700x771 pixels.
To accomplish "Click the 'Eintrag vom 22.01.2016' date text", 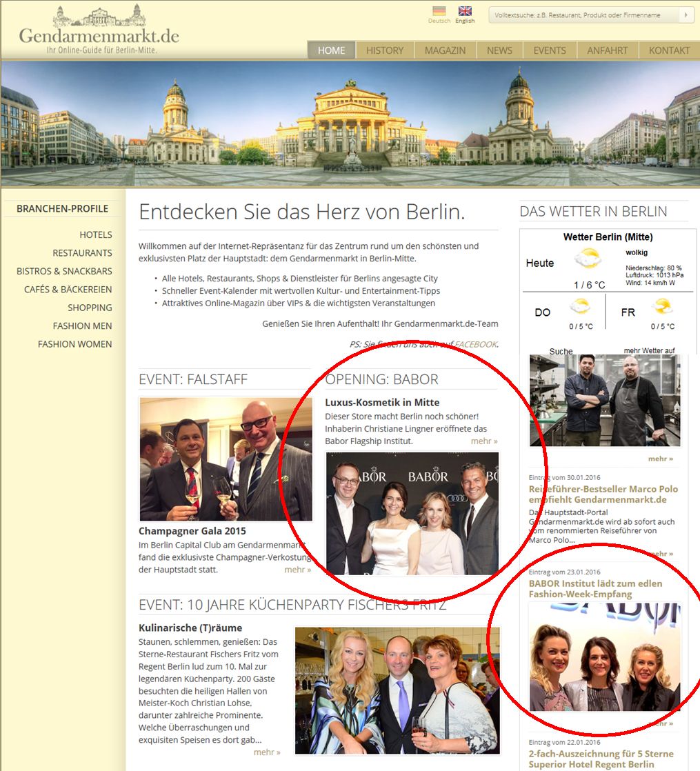I will coord(564,743).
